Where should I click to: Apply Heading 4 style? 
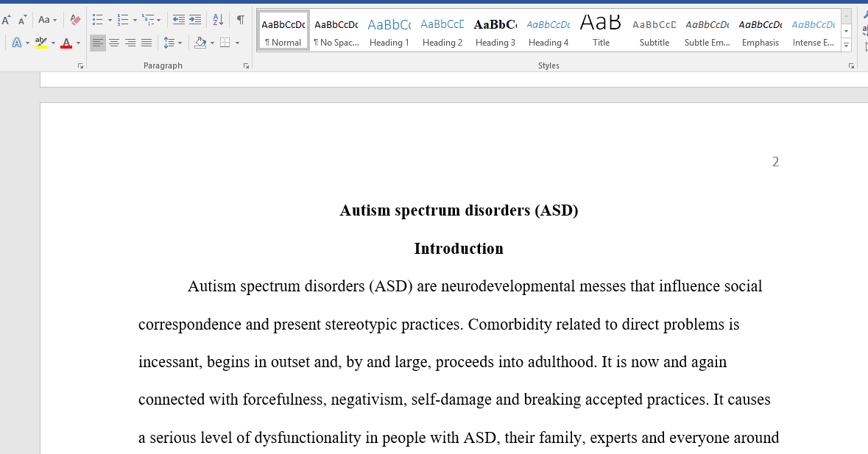548,31
